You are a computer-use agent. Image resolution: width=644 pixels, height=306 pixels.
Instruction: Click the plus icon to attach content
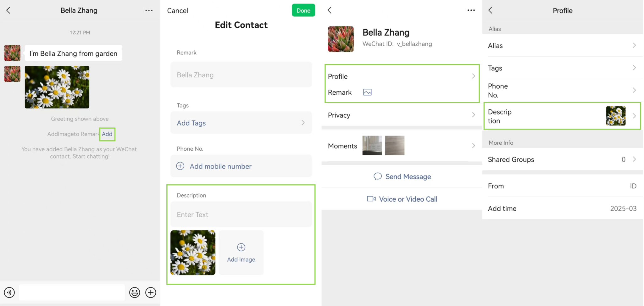(x=151, y=292)
